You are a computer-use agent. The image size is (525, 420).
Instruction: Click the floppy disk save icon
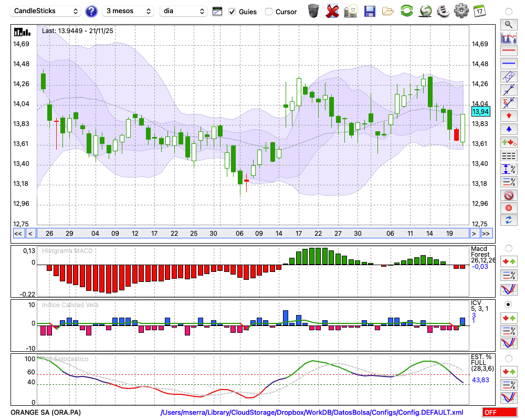tap(370, 11)
